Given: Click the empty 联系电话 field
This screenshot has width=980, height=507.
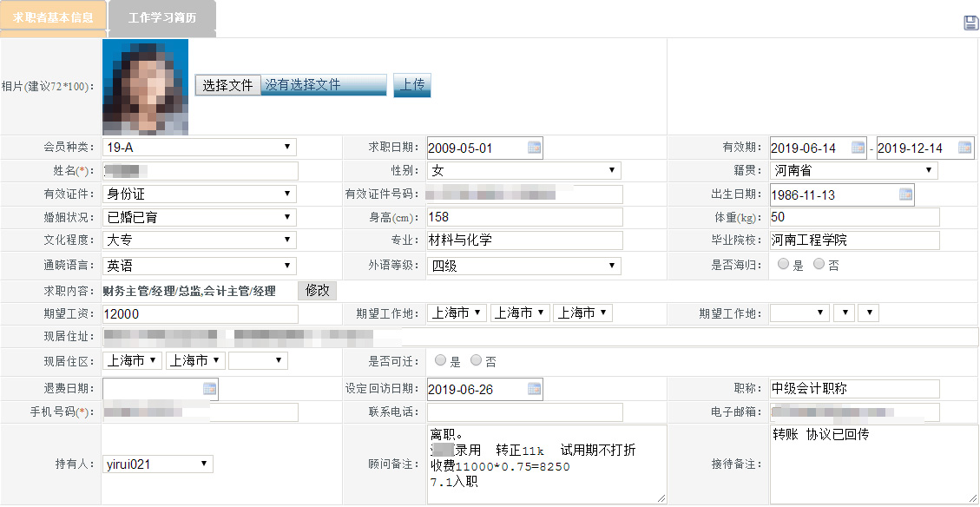Looking at the screenshot, I should coord(525,412).
